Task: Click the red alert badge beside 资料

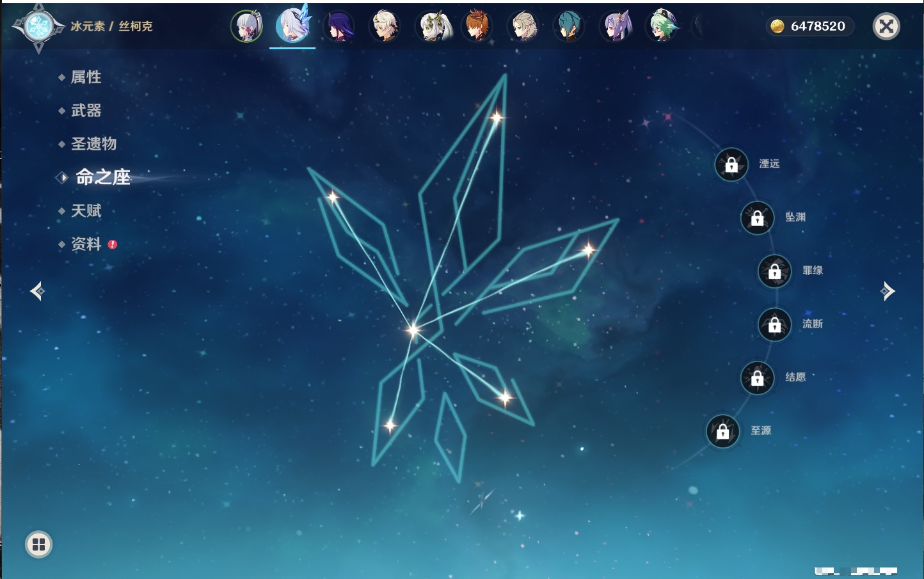Action: tap(113, 244)
